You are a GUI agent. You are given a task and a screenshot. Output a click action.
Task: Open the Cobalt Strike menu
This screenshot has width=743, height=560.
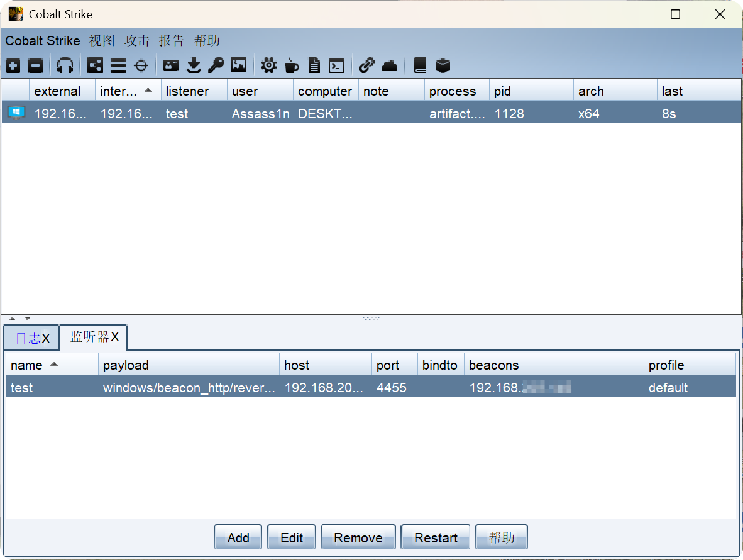click(43, 41)
